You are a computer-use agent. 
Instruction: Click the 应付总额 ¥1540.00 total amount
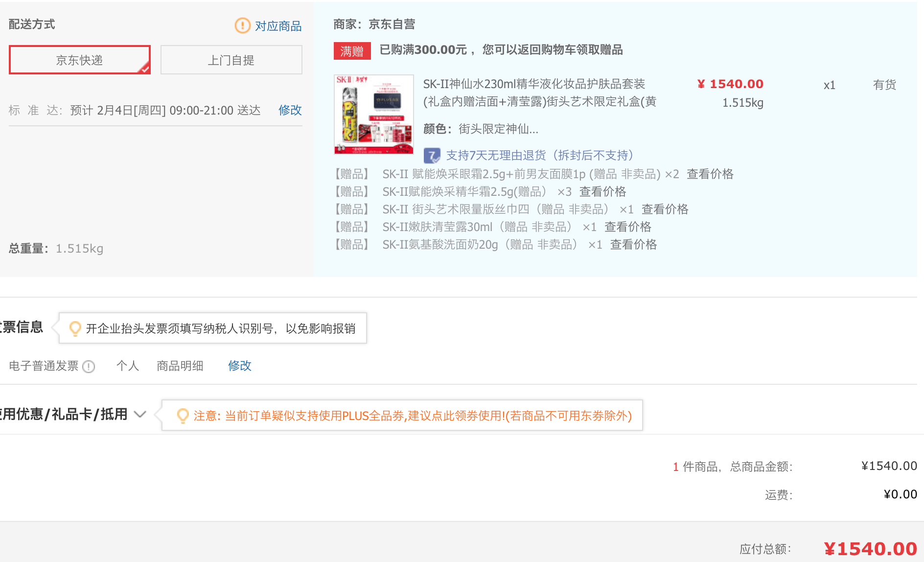[871, 549]
